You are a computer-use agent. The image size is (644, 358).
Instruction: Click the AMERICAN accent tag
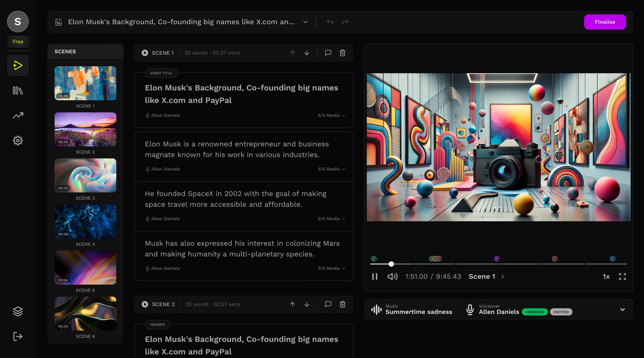535,312
